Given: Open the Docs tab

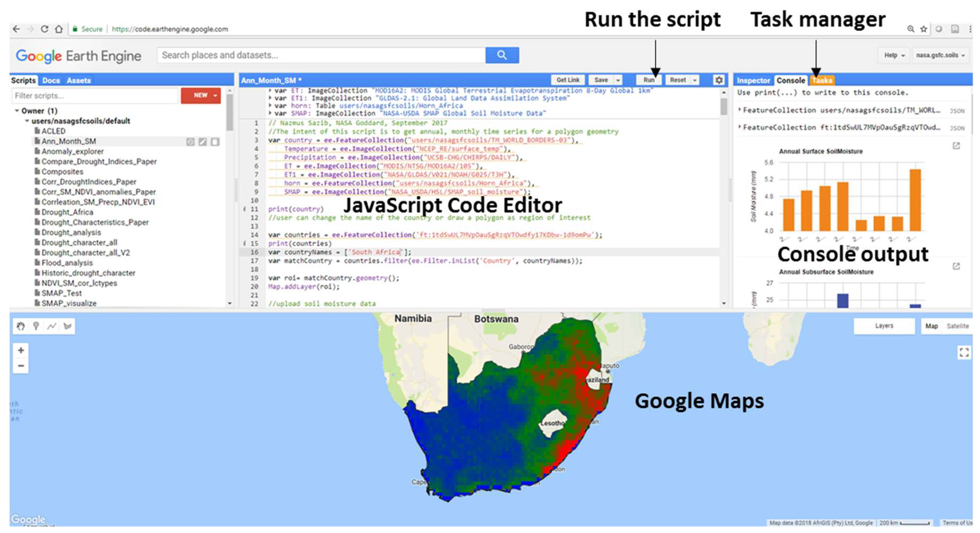Looking at the screenshot, I should (51, 80).
